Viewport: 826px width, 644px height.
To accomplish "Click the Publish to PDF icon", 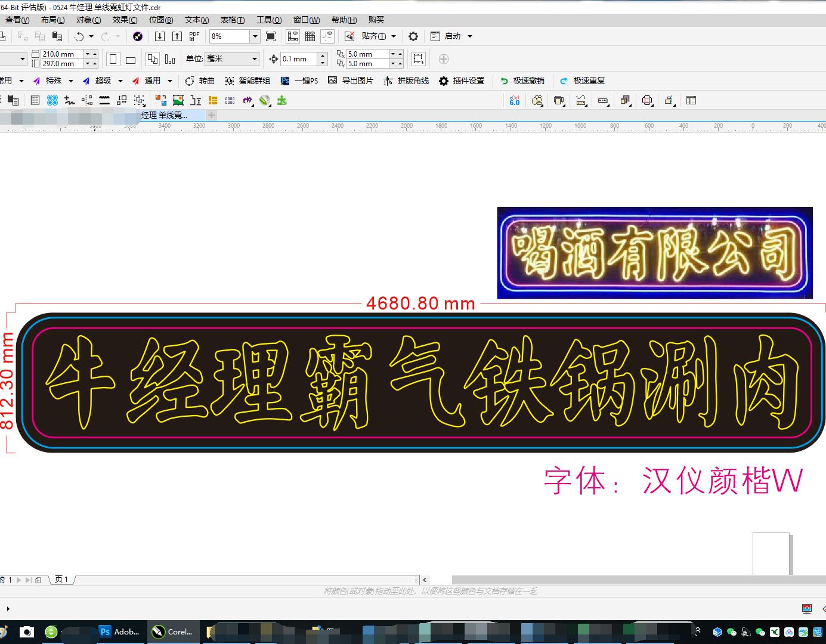I will (x=194, y=36).
